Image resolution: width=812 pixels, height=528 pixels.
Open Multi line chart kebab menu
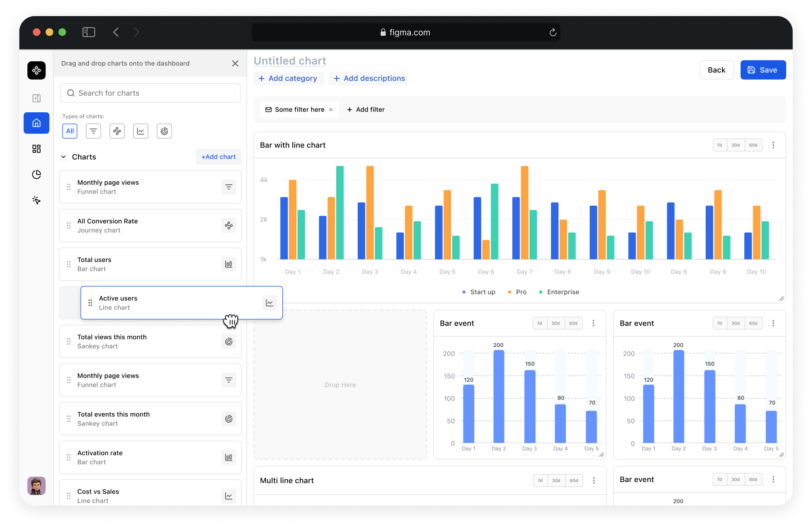(594, 481)
